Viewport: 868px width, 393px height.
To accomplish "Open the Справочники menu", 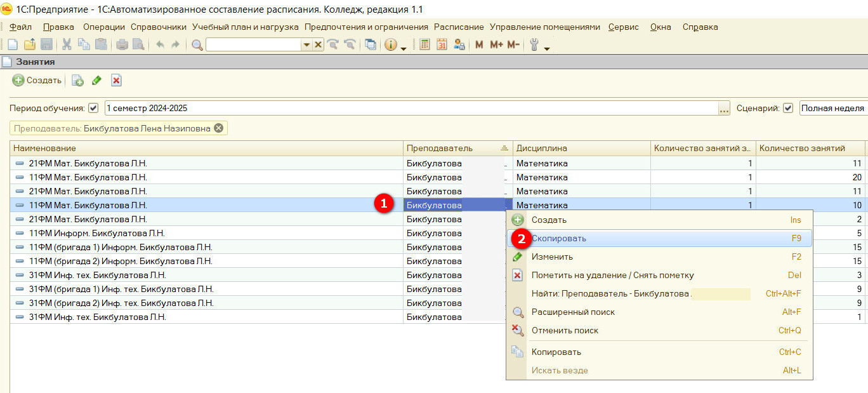I will click(x=159, y=27).
